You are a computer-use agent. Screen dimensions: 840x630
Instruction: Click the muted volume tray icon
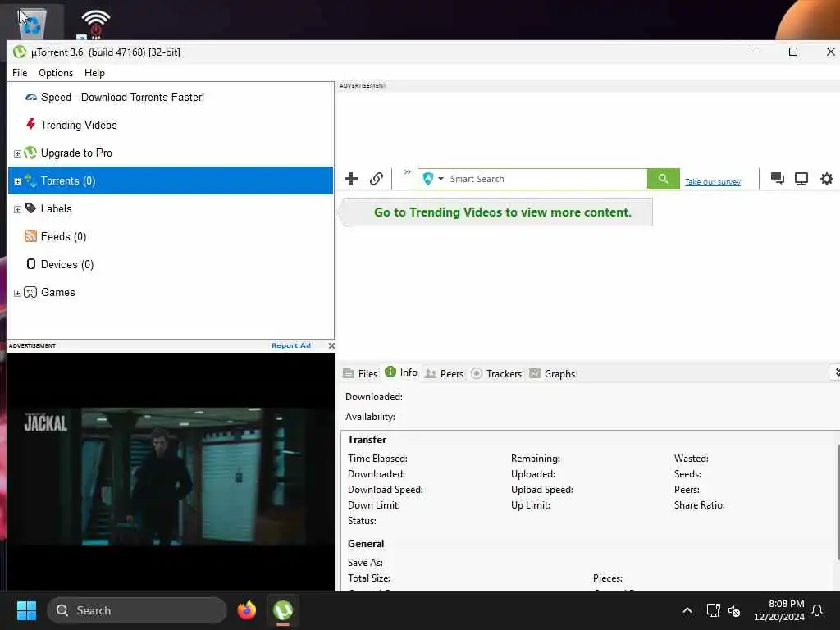coord(734,610)
